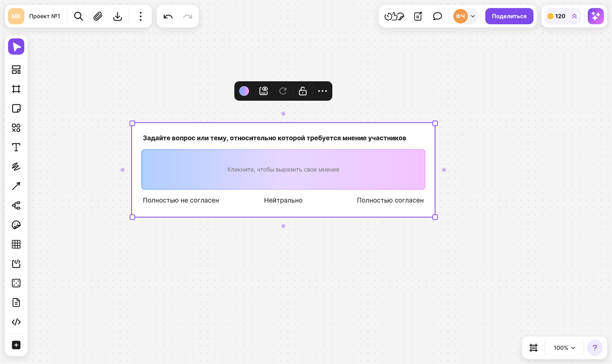Open more options in widget toolbar

pos(322,91)
